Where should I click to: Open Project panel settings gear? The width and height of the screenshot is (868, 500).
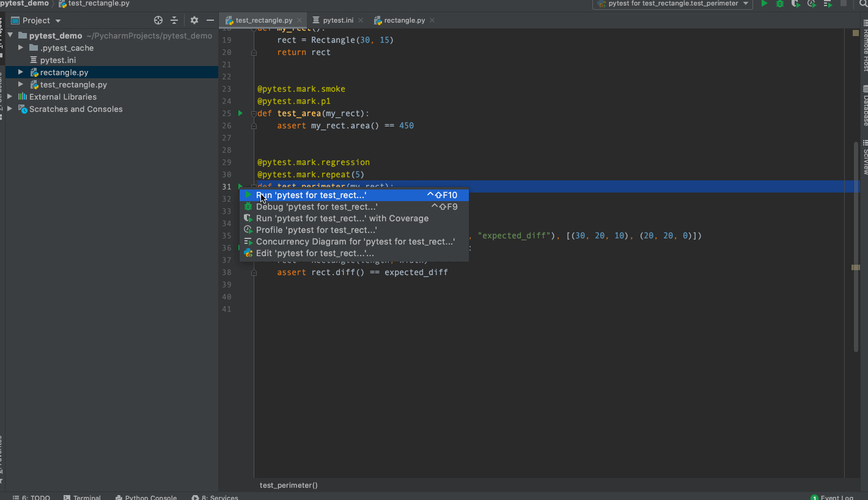194,20
